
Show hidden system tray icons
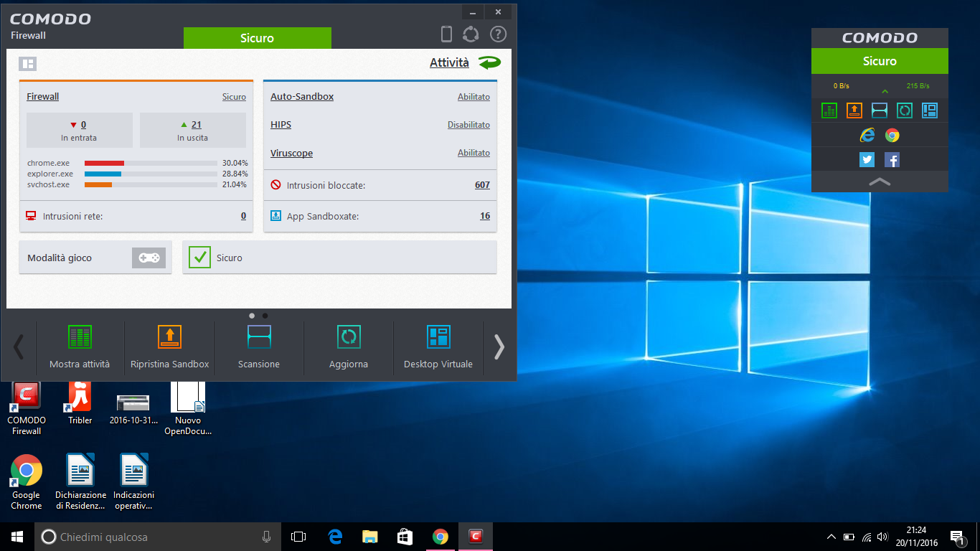[831, 537]
